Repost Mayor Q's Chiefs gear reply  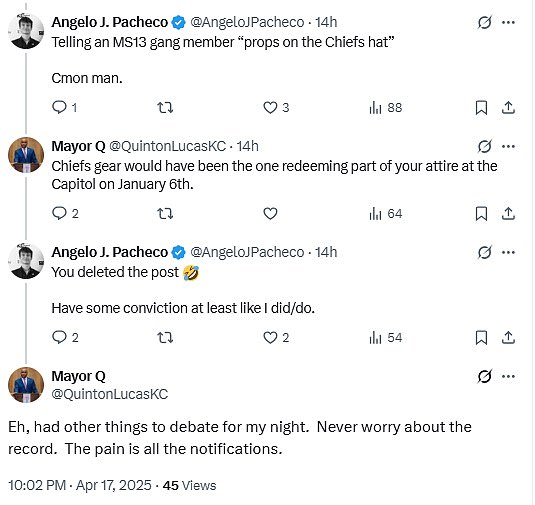[x=165, y=214]
